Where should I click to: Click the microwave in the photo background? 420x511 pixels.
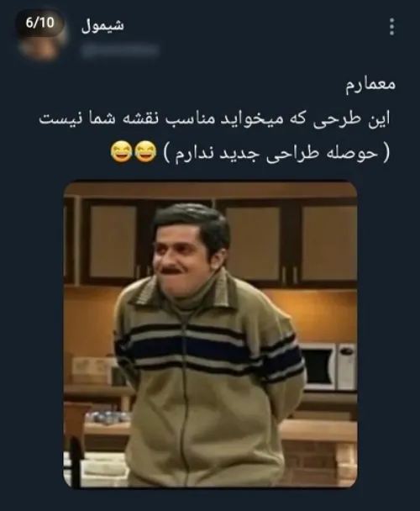(329, 366)
